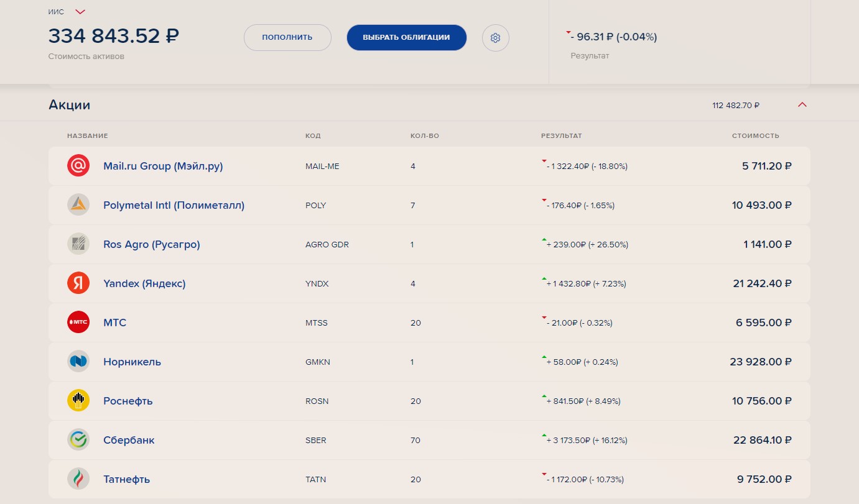The width and height of the screenshot is (859, 504).
Task: Click the Mail.ru Group logo icon
Action: (x=78, y=166)
